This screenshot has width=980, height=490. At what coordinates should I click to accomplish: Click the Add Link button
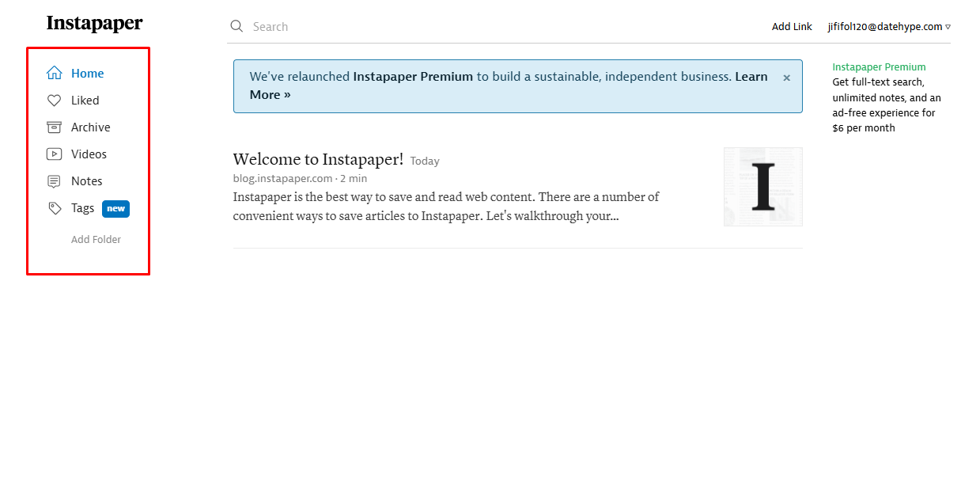click(x=792, y=27)
